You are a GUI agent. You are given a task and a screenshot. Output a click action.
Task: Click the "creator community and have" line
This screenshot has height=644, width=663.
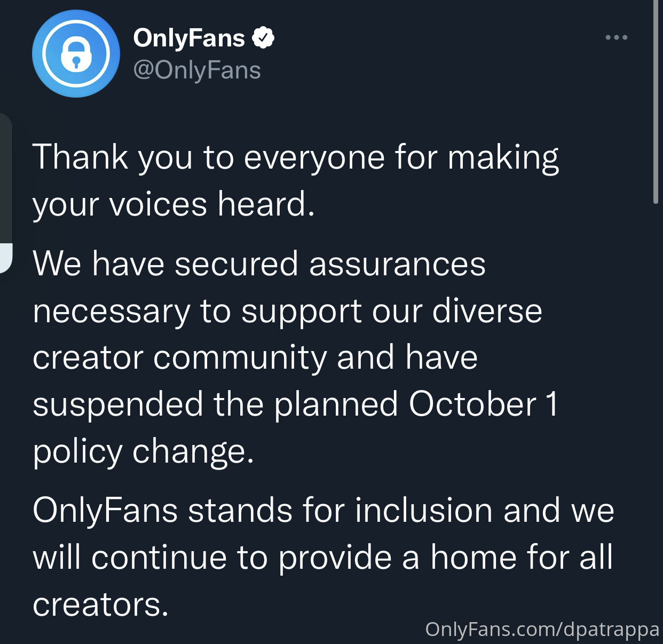pos(255,357)
